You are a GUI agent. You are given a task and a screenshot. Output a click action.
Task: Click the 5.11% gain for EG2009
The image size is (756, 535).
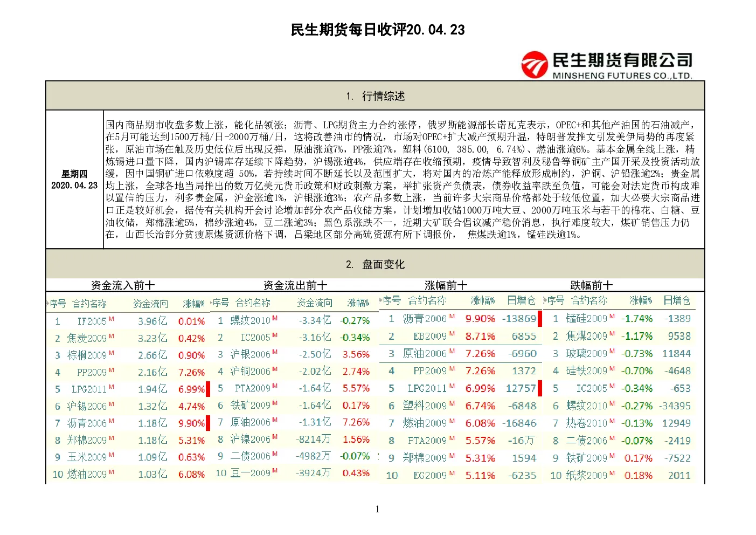pyautogui.click(x=480, y=475)
